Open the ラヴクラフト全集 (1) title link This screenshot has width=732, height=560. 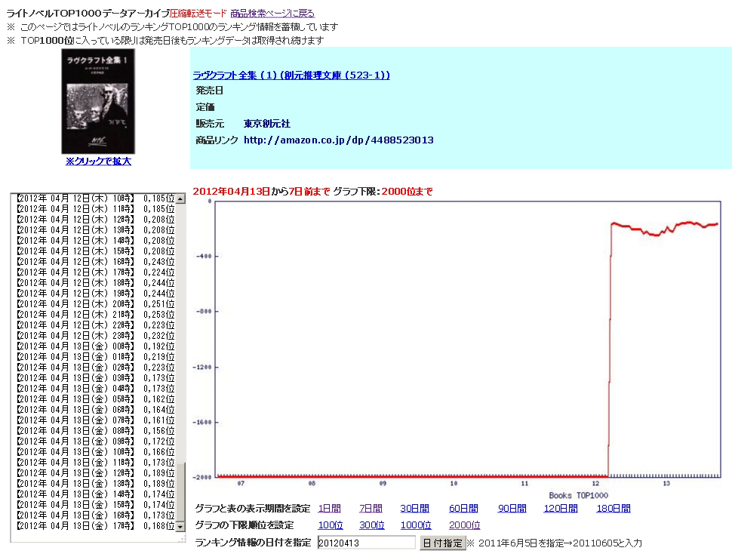(x=291, y=75)
